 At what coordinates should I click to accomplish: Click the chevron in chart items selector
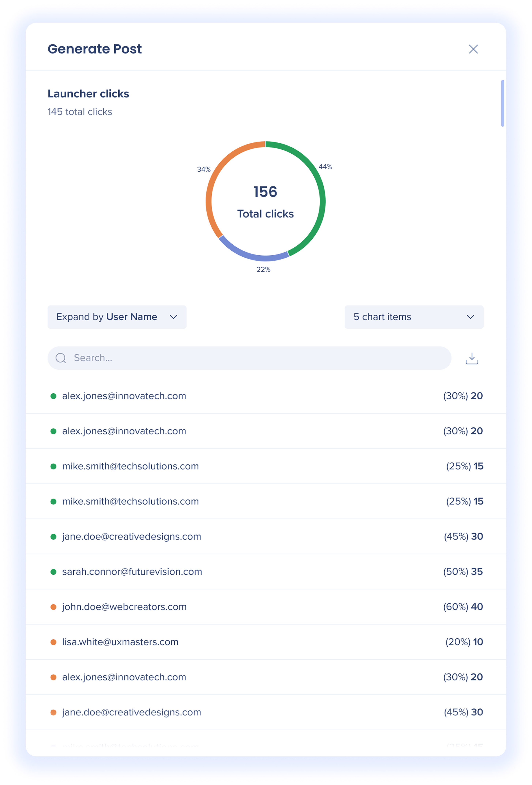[x=470, y=317]
